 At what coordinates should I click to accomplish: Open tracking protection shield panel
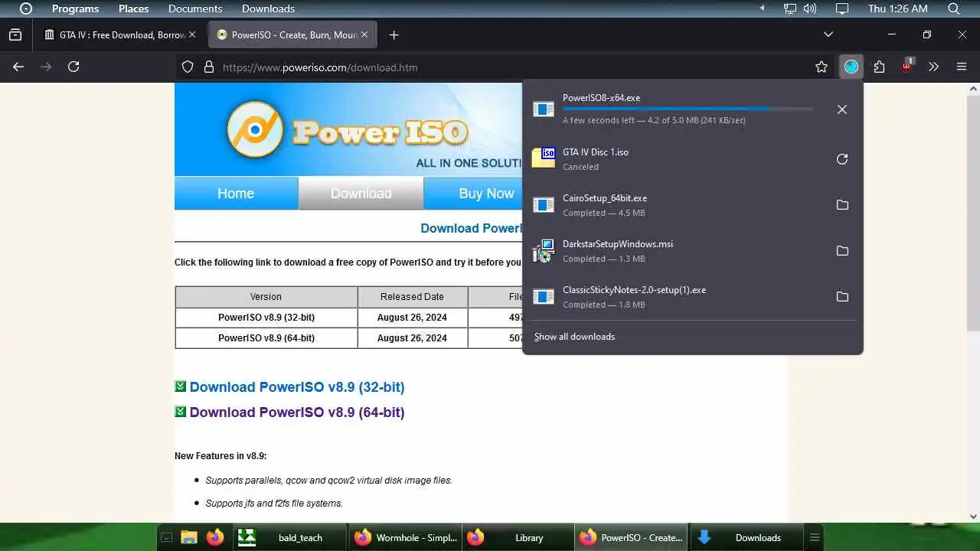pos(188,67)
